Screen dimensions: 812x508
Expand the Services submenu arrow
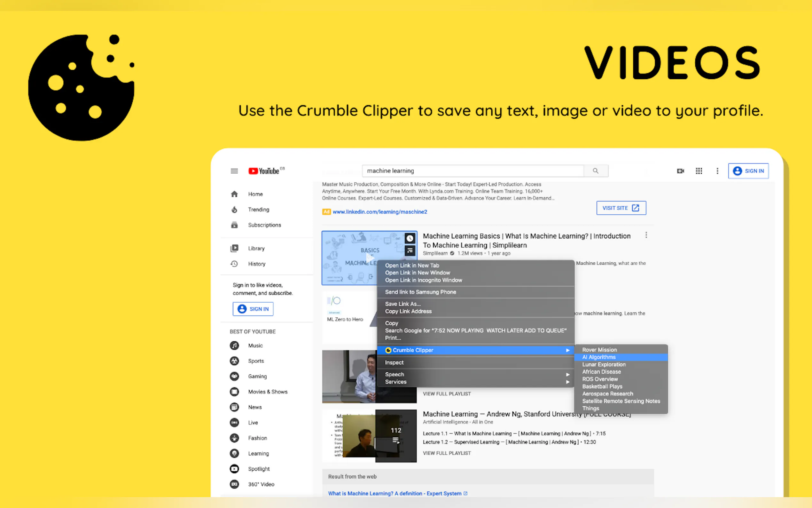(x=568, y=382)
